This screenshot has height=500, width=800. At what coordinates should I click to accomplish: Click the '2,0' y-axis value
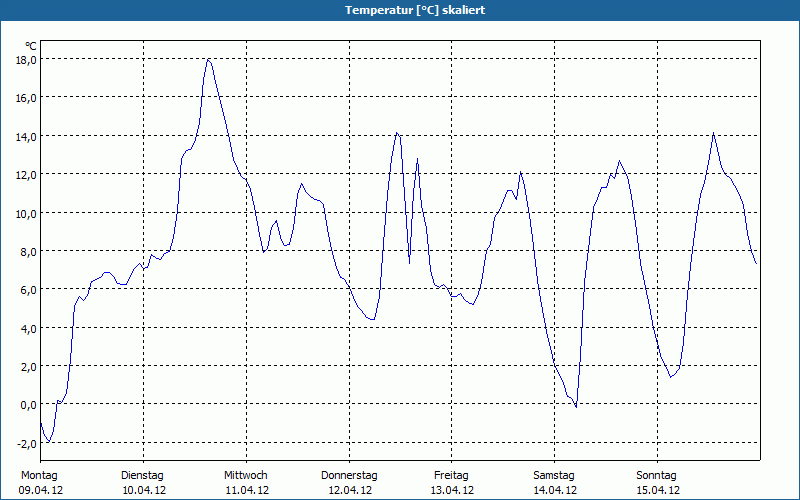pos(29,366)
